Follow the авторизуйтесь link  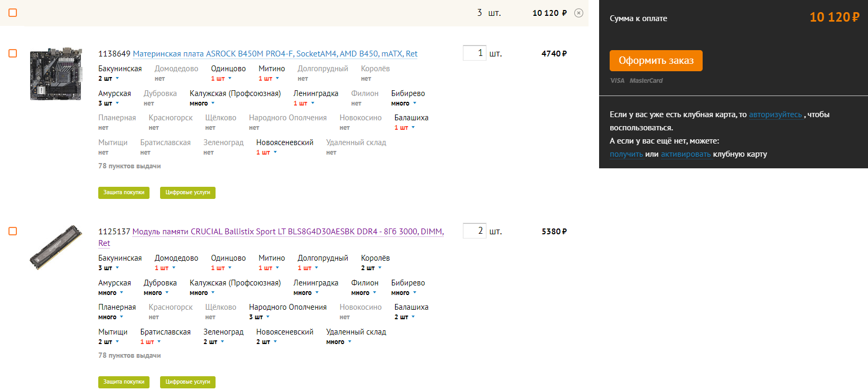point(776,115)
